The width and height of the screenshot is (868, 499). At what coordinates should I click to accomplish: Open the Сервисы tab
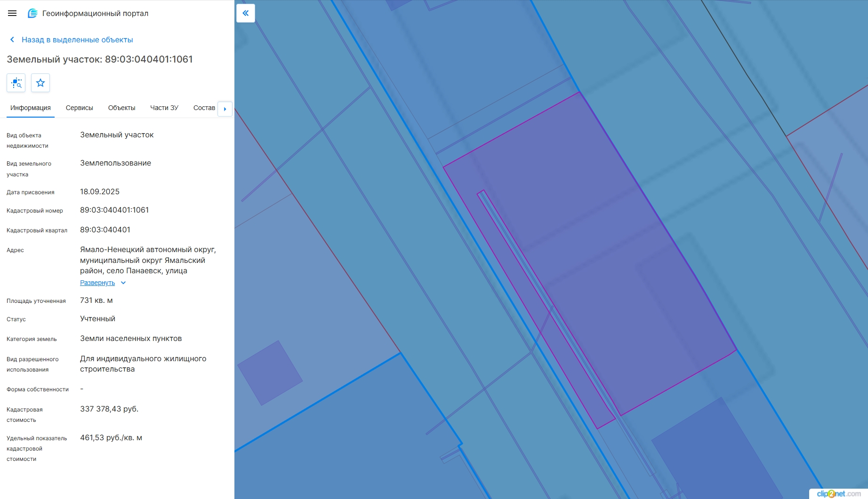[80, 108]
